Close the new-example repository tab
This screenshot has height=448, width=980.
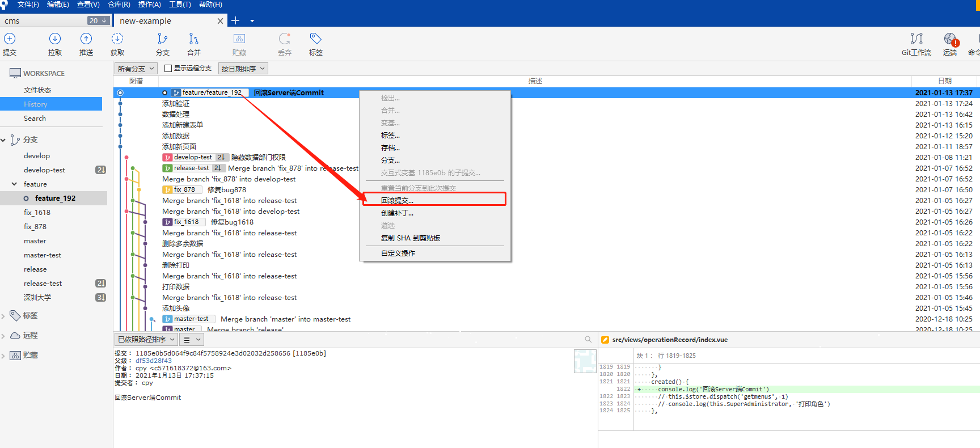[220, 21]
